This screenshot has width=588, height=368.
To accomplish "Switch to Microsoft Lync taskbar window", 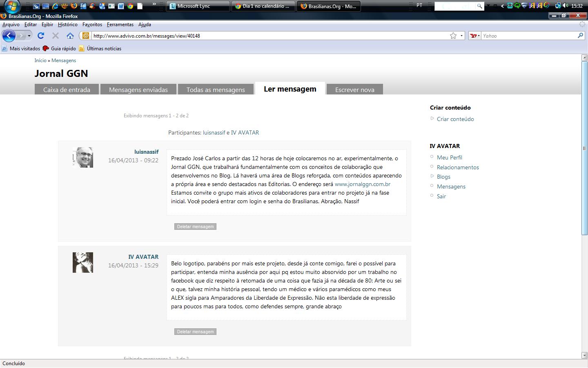I will click(x=198, y=6).
